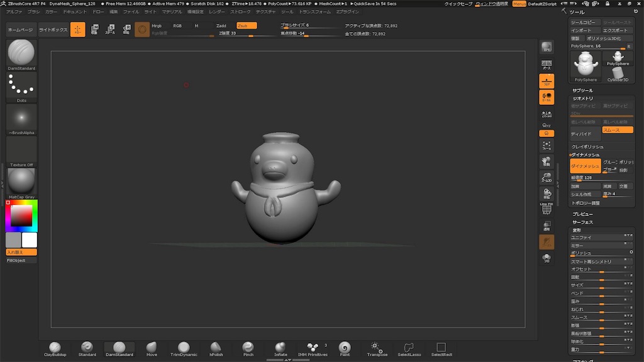
Task: Open the IMM Primitives brush
Action: [x=313, y=349]
